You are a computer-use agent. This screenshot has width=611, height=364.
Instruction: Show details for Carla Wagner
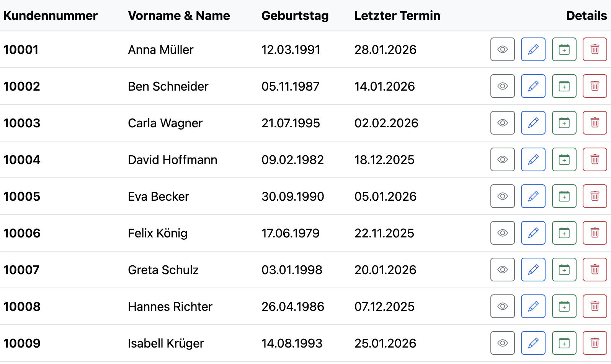[x=502, y=123]
